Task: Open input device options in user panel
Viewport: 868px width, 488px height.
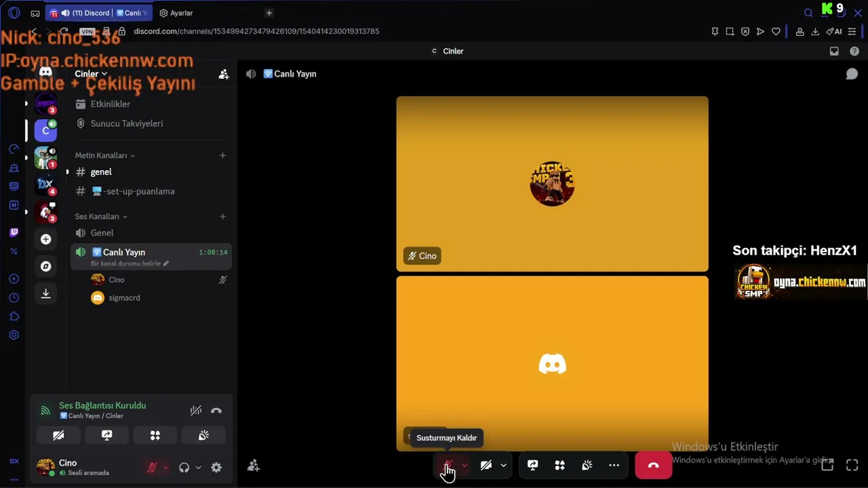Action: [165, 467]
